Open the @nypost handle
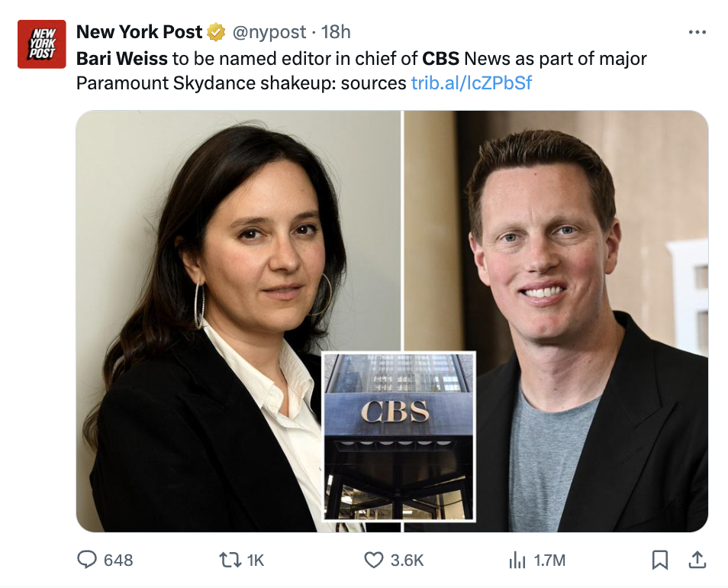This screenshot has height=588, width=728. [x=269, y=32]
